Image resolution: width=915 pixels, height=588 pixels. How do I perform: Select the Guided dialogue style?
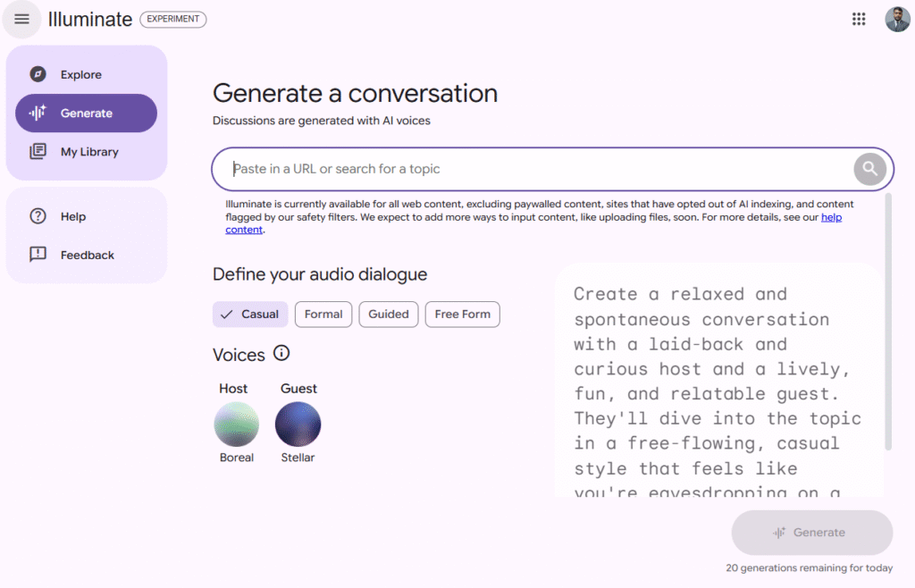389,315
